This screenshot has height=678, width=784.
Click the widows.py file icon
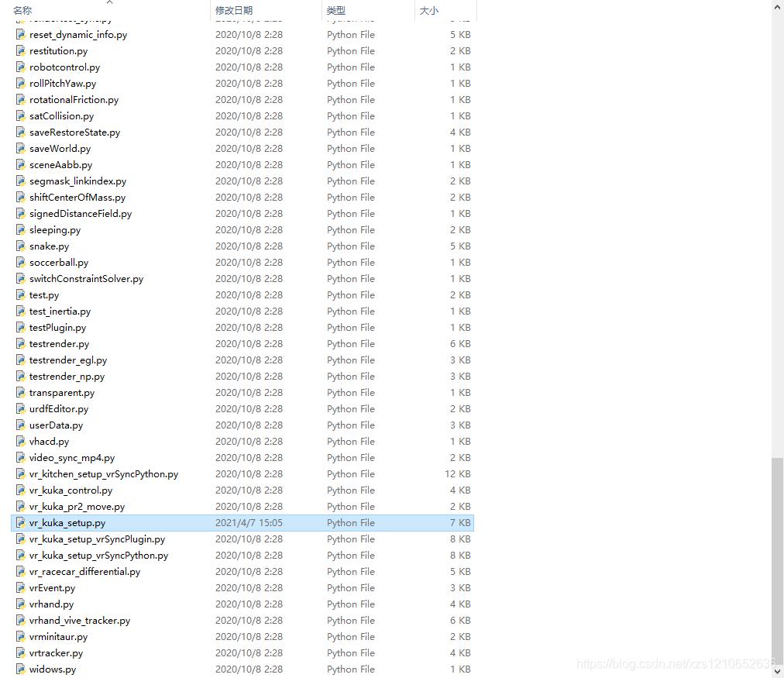click(x=20, y=669)
